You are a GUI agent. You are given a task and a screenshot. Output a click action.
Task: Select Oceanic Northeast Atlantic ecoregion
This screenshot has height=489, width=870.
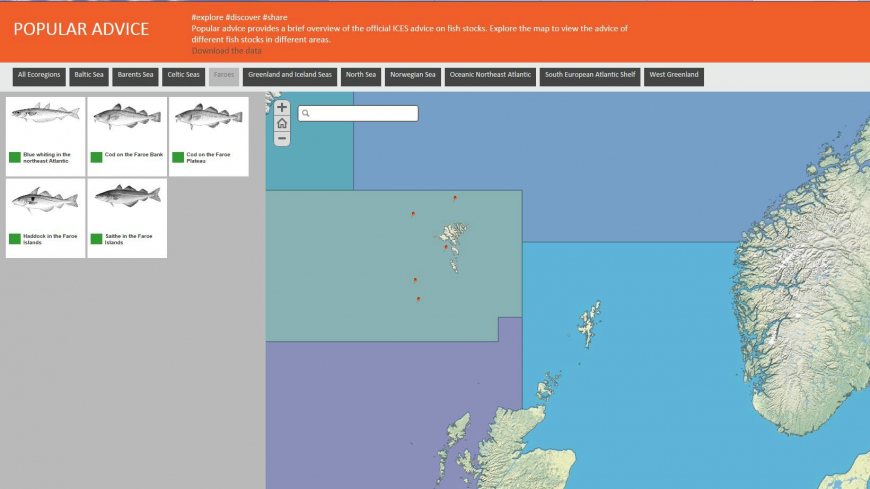[x=490, y=77]
